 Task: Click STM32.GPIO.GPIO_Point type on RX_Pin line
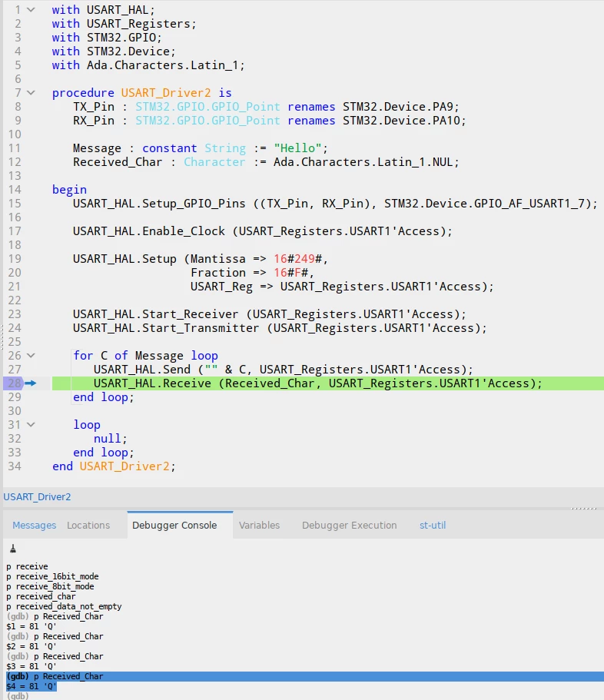[x=207, y=120]
